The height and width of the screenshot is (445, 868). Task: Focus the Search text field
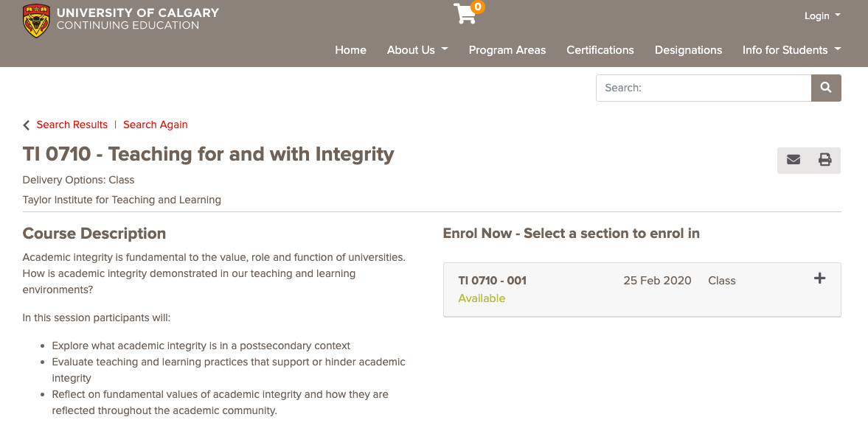pyautogui.click(x=704, y=88)
